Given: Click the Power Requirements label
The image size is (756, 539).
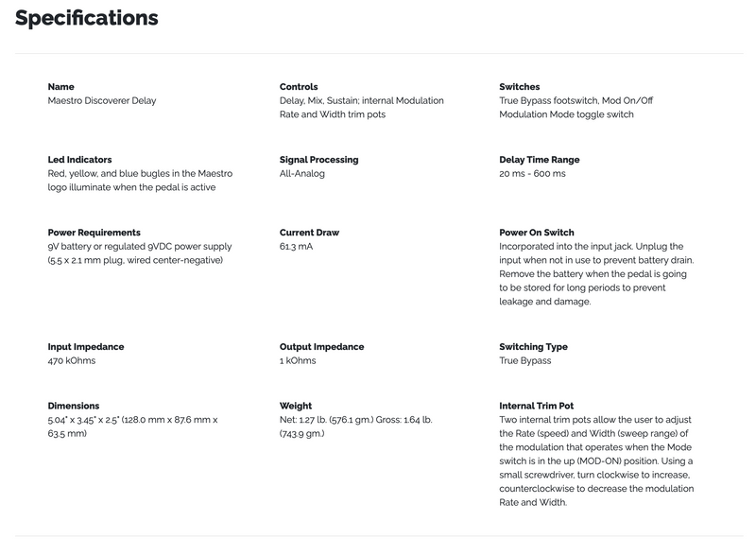Looking at the screenshot, I should click(94, 233).
